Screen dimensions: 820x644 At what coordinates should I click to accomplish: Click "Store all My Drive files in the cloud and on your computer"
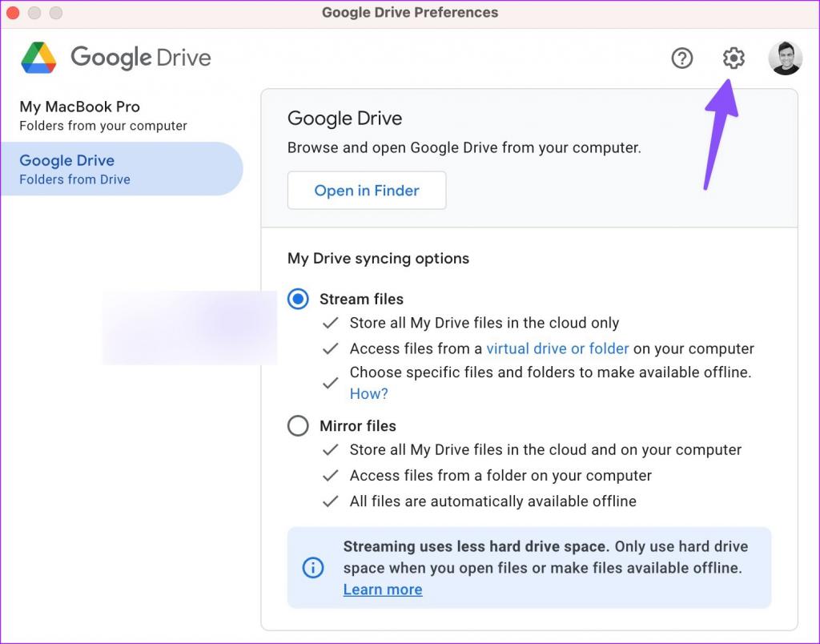coord(545,450)
